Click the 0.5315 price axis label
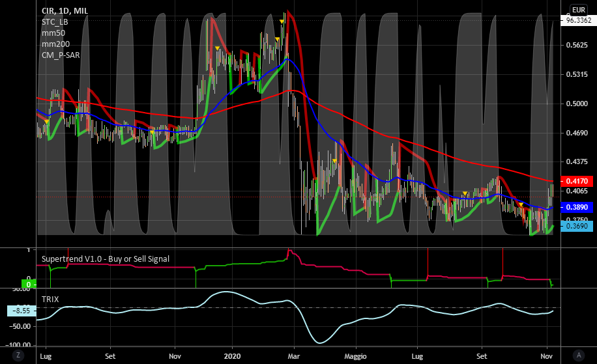 point(577,74)
